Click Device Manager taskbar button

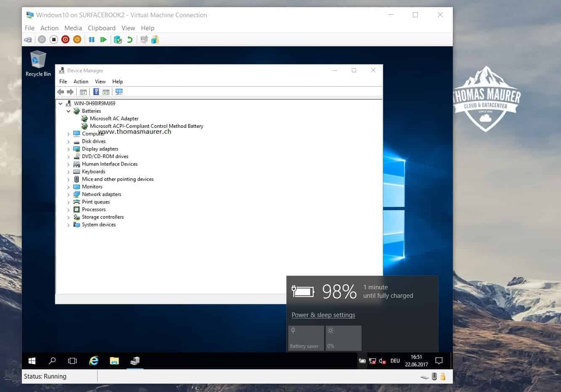click(135, 361)
